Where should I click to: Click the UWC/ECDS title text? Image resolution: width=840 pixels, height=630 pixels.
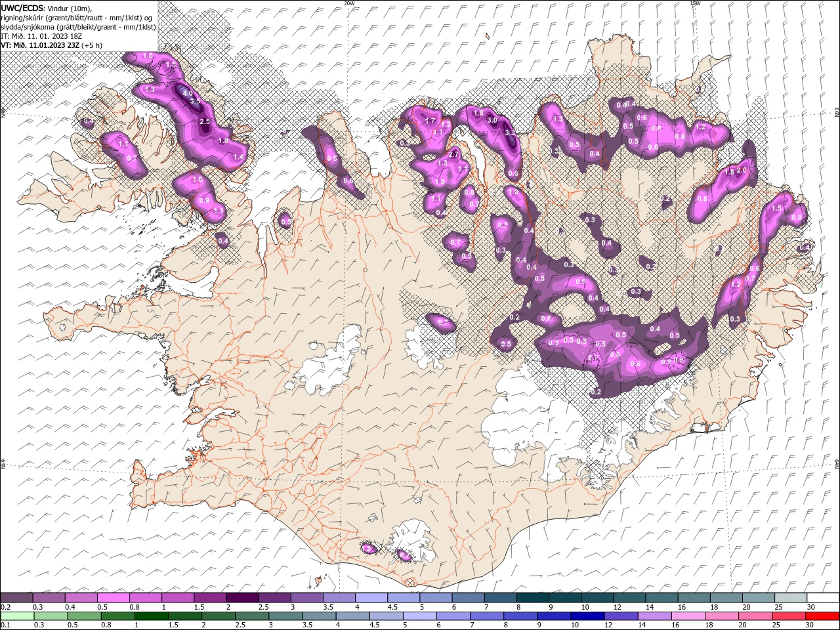(x=22, y=8)
